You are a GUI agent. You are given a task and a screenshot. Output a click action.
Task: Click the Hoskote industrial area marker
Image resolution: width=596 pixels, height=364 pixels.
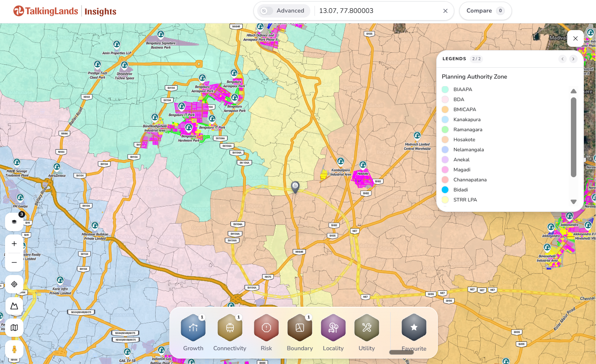coord(363,165)
